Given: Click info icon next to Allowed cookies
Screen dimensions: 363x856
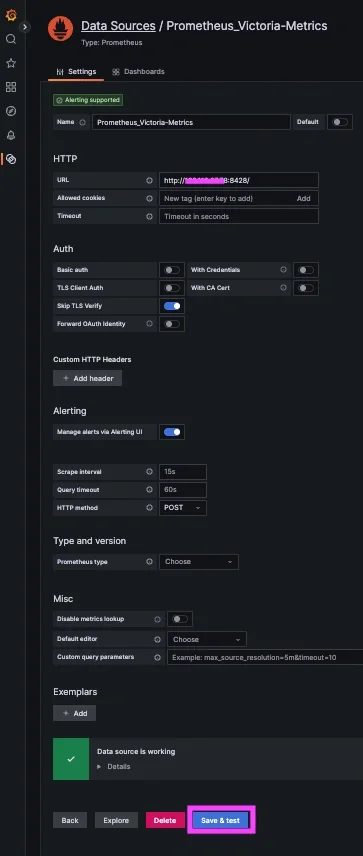Looking at the screenshot, I should [150, 198].
